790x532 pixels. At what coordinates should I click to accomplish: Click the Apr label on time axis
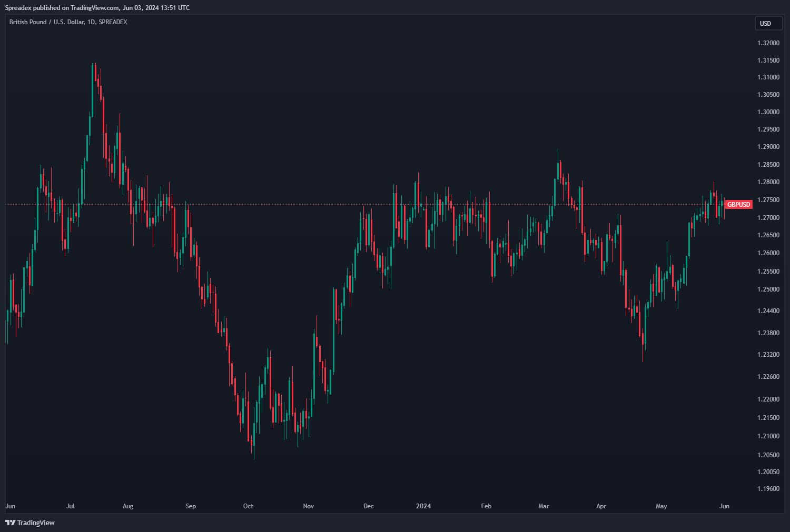coord(601,506)
